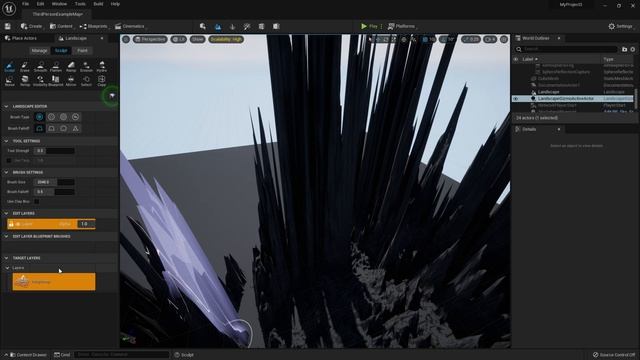Open the Cinematics toolbar button
The image size is (640, 360).
[x=130, y=26]
